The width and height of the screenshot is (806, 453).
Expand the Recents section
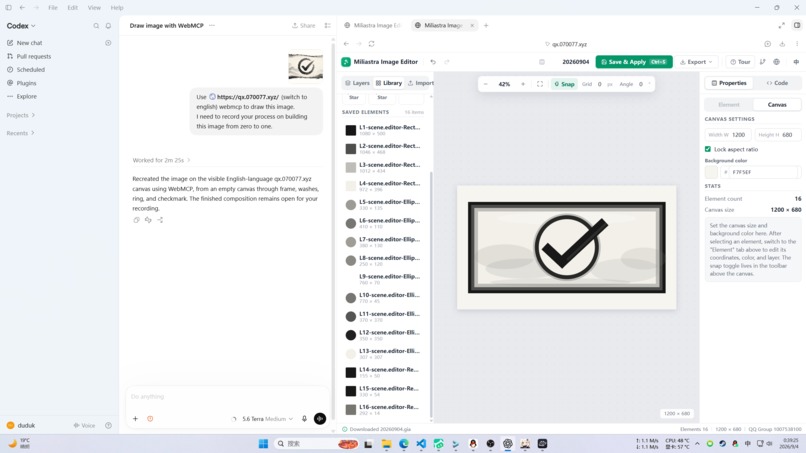[21, 133]
